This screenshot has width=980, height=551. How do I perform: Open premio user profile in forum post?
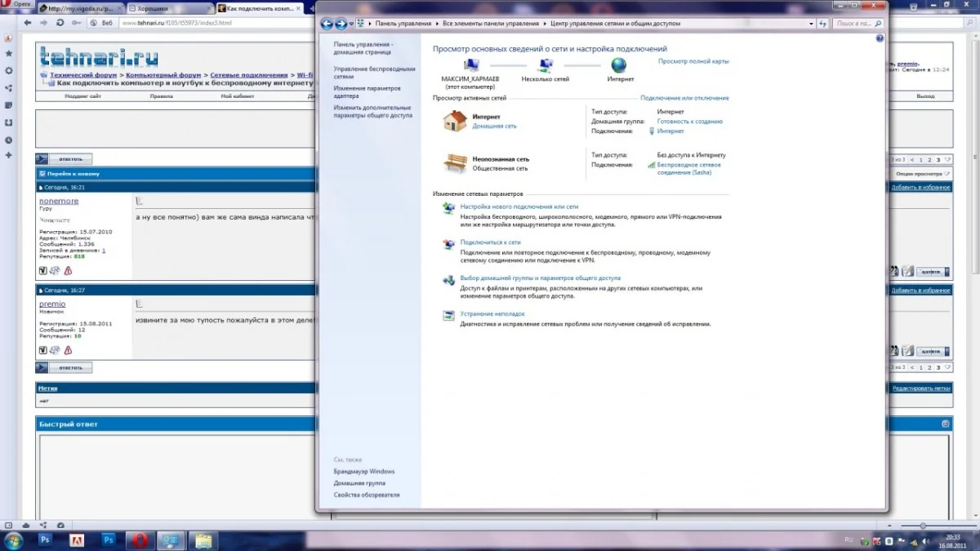52,304
